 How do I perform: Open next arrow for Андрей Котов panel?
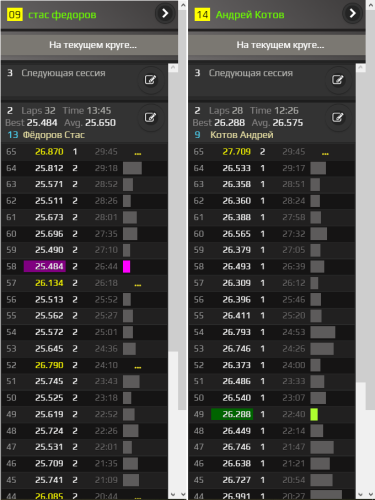coord(352,14)
